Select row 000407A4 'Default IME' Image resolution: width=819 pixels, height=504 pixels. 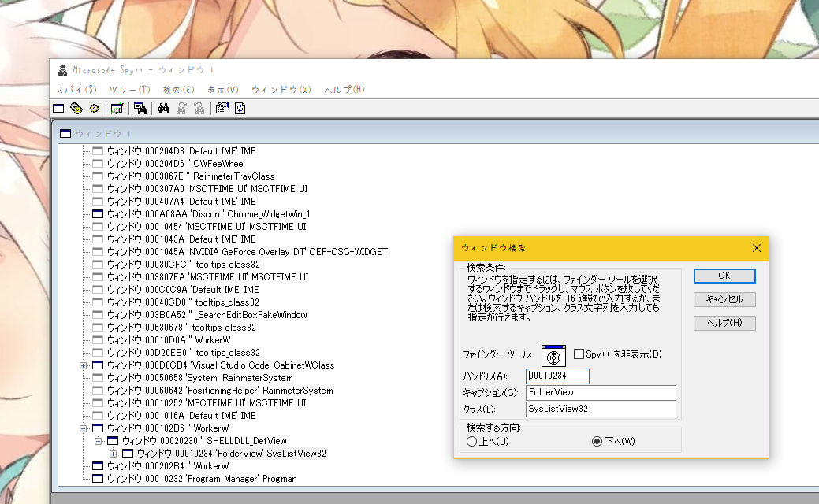coord(181,202)
